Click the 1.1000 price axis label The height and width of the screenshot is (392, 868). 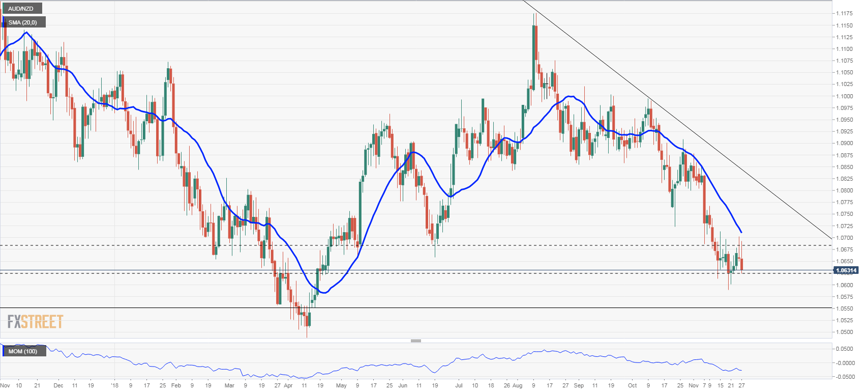click(844, 96)
